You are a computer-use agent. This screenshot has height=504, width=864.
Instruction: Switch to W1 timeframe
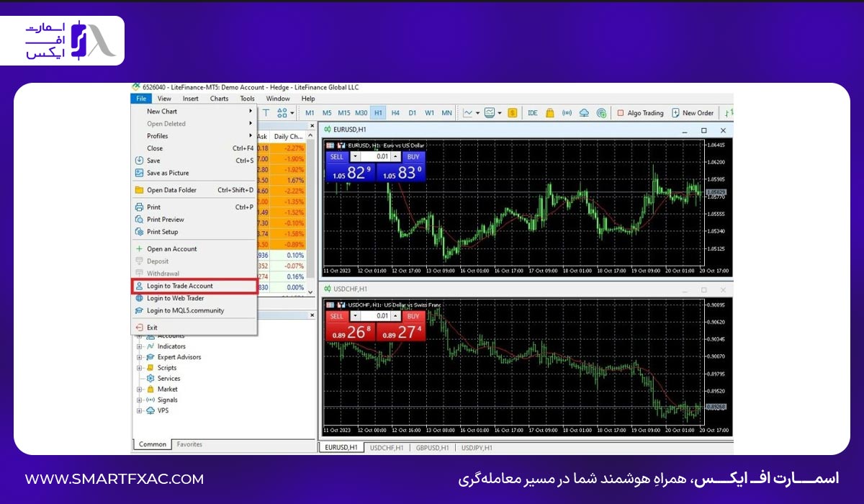point(430,113)
